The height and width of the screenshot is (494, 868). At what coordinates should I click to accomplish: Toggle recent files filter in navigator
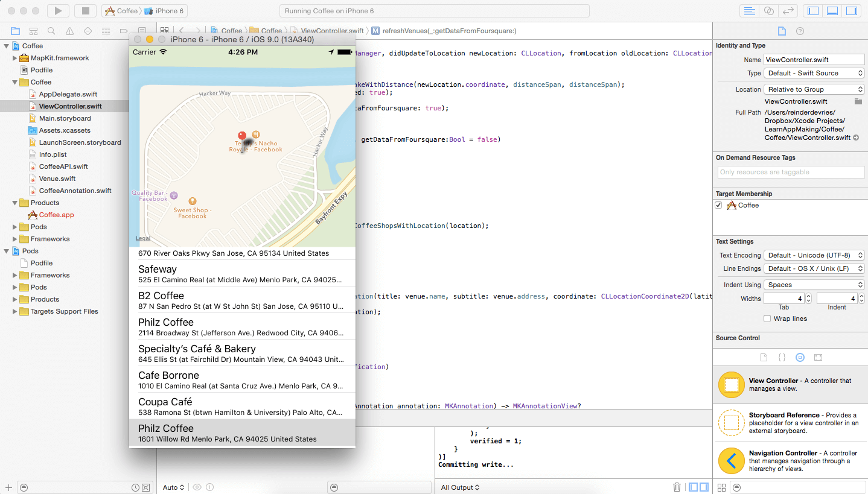(136, 487)
